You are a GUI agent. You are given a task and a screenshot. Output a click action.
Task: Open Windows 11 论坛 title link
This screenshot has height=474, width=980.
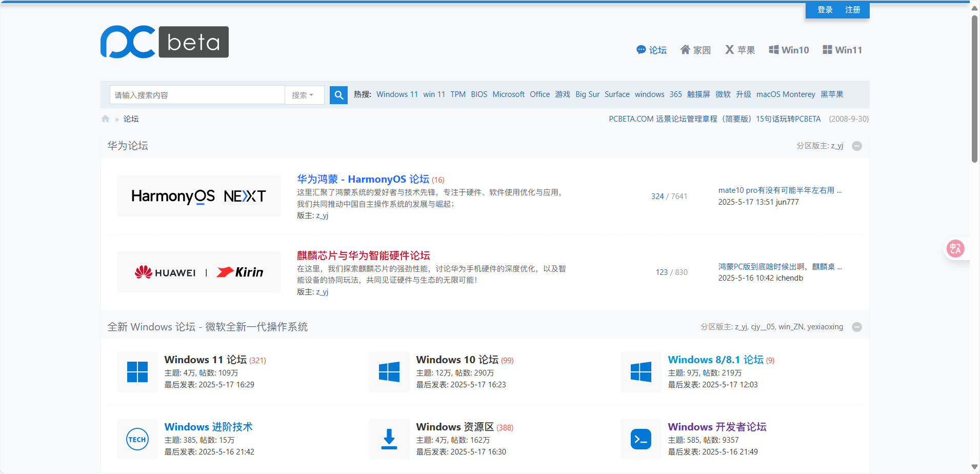pos(205,360)
